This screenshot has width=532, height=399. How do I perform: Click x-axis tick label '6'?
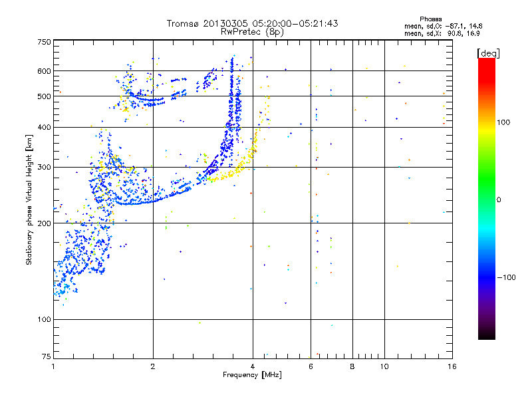tap(311, 366)
